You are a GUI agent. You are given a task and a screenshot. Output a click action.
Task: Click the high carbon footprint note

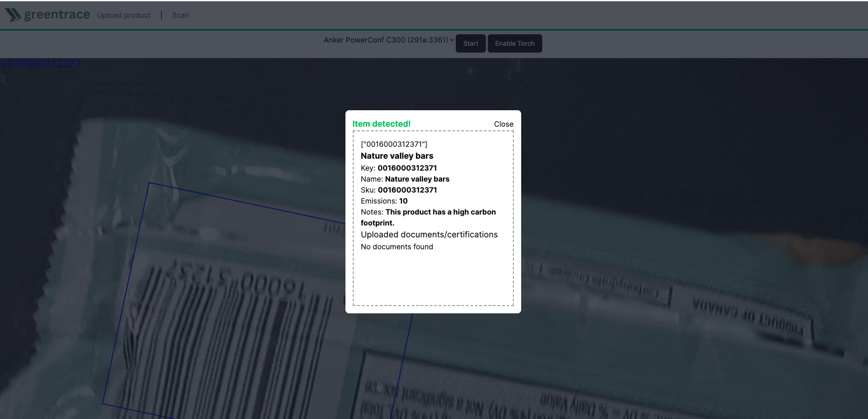[x=428, y=217]
